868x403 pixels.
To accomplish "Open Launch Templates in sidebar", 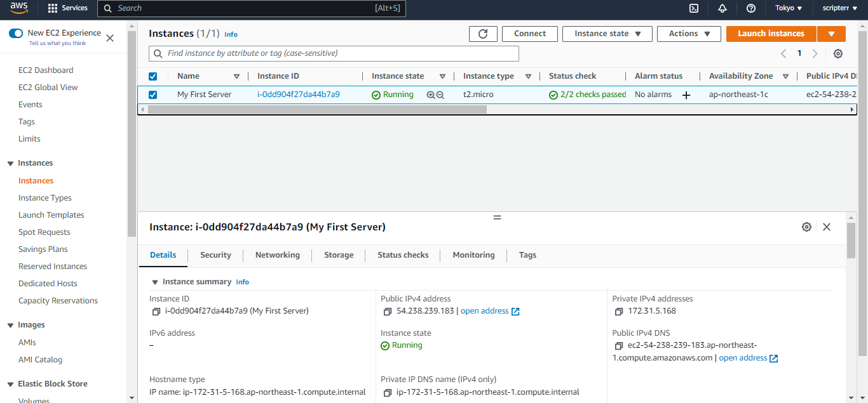I will coord(51,215).
